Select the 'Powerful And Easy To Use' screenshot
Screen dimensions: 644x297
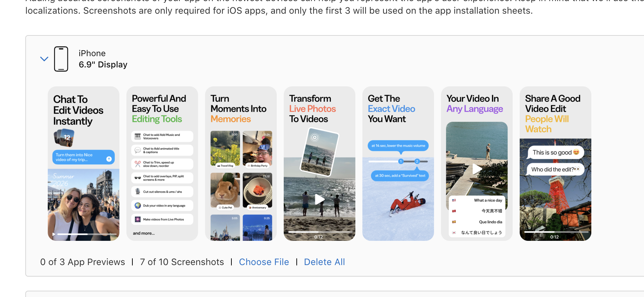point(162,164)
